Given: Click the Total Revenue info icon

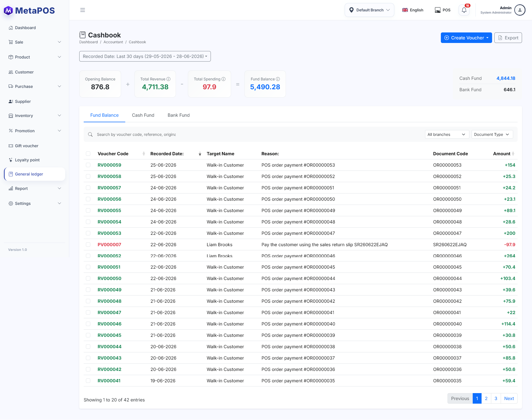Looking at the screenshot, I should [168, 79].
